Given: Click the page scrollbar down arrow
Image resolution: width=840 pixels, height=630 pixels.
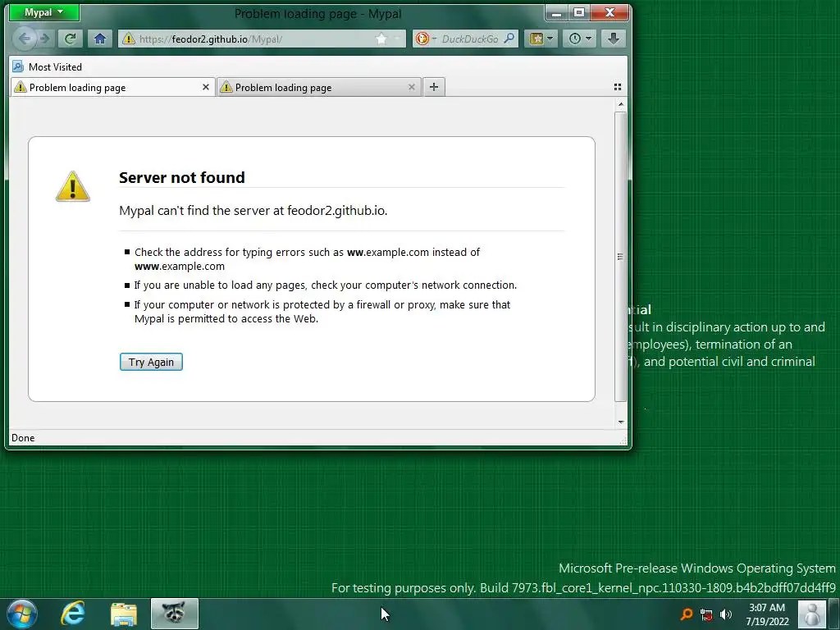Looking at the screenshot, I should [x=621, y=422].
